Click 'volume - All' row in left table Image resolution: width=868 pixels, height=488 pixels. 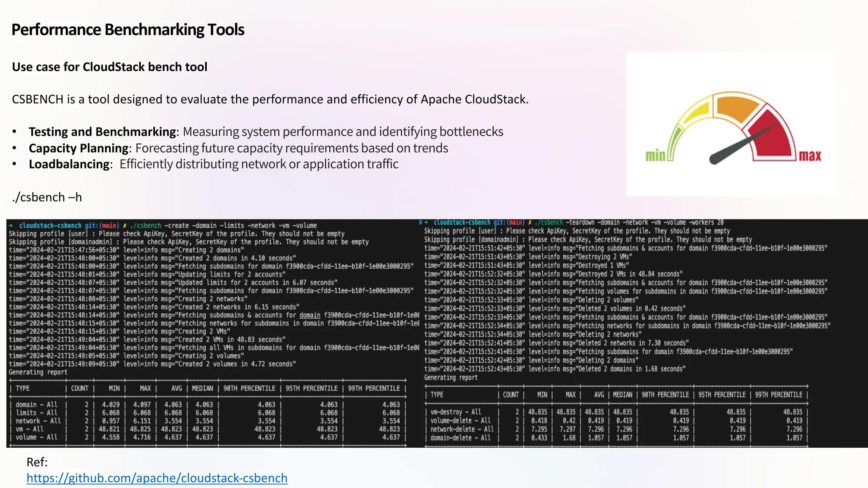(208, 437)
